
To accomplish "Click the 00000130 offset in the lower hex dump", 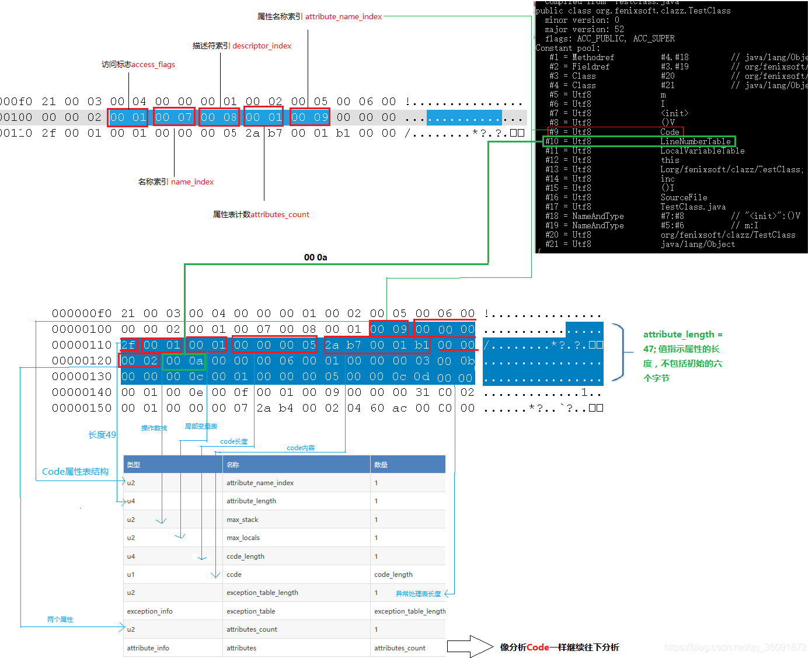I will (x=82, y=377).
